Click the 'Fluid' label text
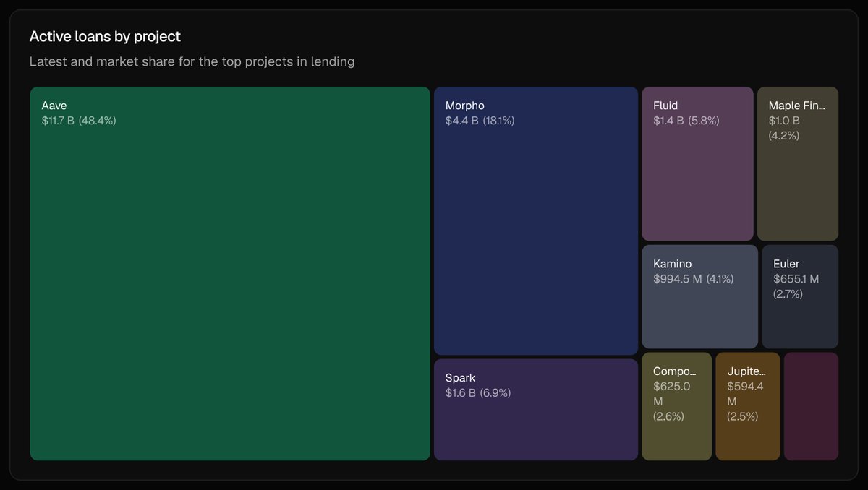This screenshot has width=868, height=490. (665, 106)
